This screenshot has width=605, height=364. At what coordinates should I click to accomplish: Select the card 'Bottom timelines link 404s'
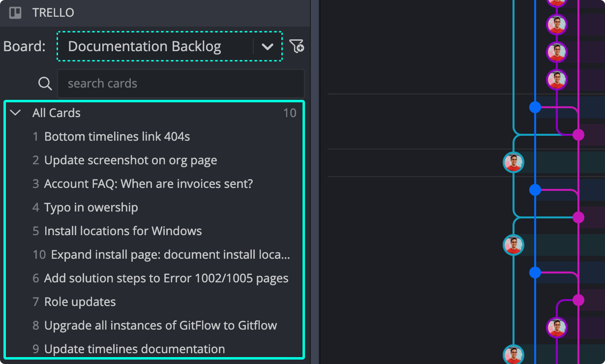pos(117,136)
